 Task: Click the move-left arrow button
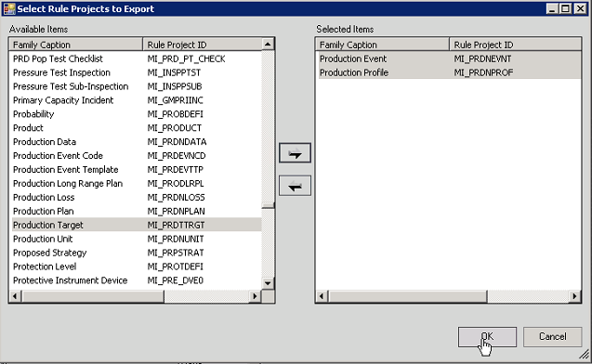(295, 186)
